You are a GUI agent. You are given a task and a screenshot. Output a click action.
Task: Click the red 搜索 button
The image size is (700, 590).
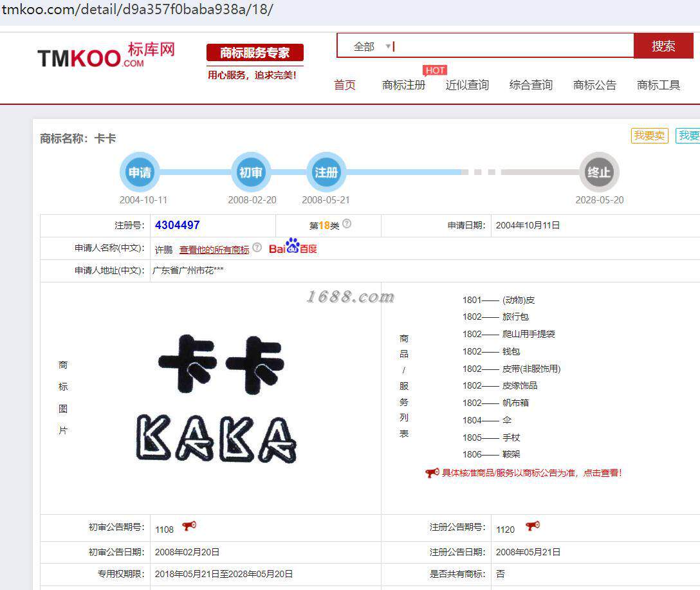click(663, 46)
